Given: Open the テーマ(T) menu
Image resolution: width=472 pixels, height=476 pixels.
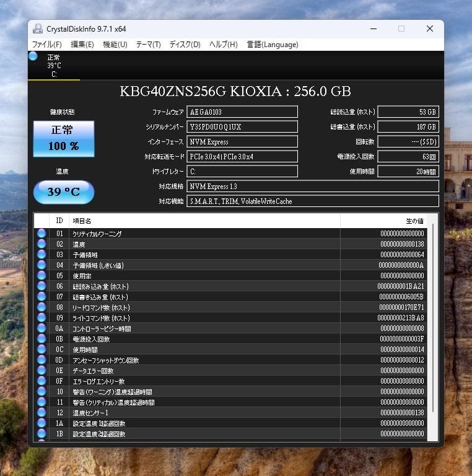Looking at the screenshot, I should click(148, 45).
